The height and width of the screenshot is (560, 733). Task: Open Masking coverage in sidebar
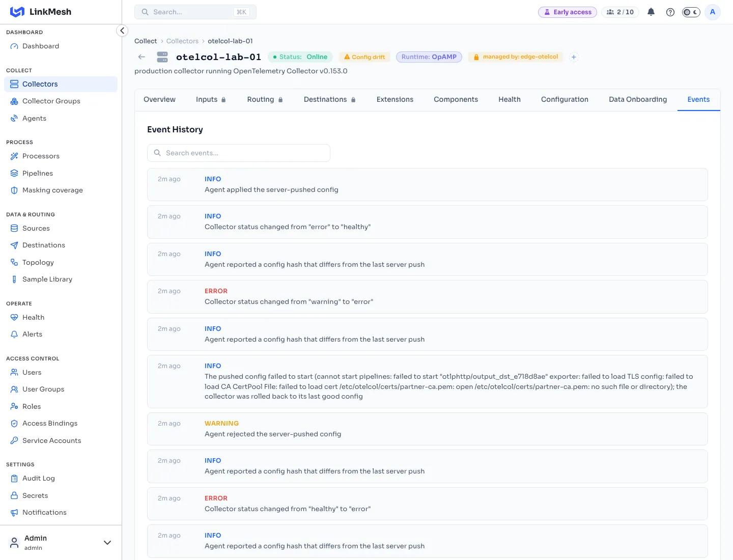pyautogui.click(x=61, y=190)
